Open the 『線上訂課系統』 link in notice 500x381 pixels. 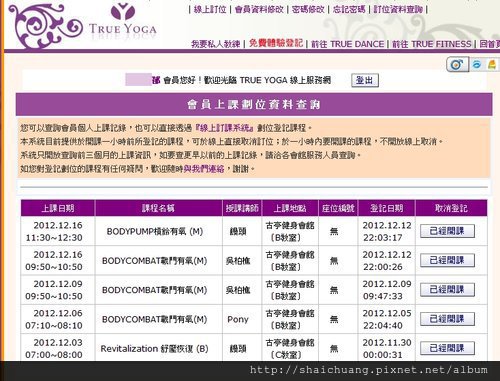tap(225, 128)
